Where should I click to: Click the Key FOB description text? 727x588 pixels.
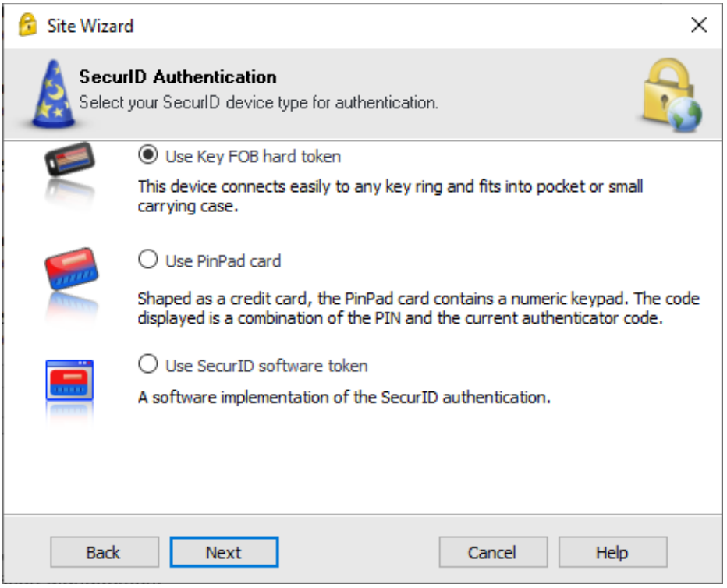390,196
